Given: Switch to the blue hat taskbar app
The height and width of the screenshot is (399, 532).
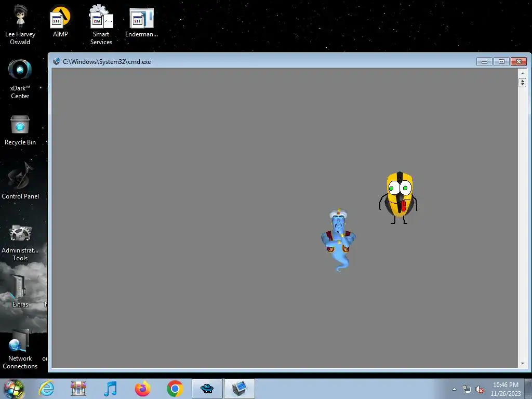Looking at the screenshot, I should [x=207, y=389].
